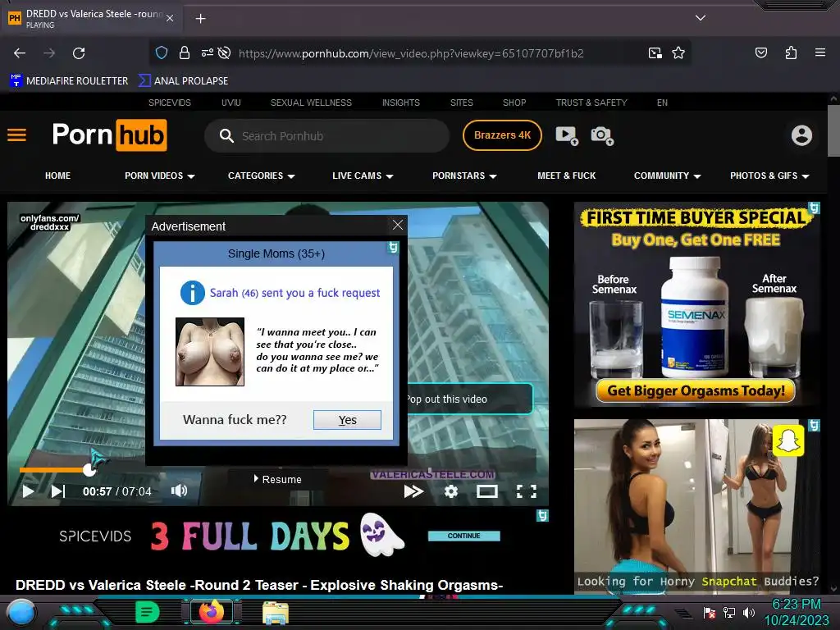840x630 pixels.
Task: Skip to next video in player
Action: point(58,491)
